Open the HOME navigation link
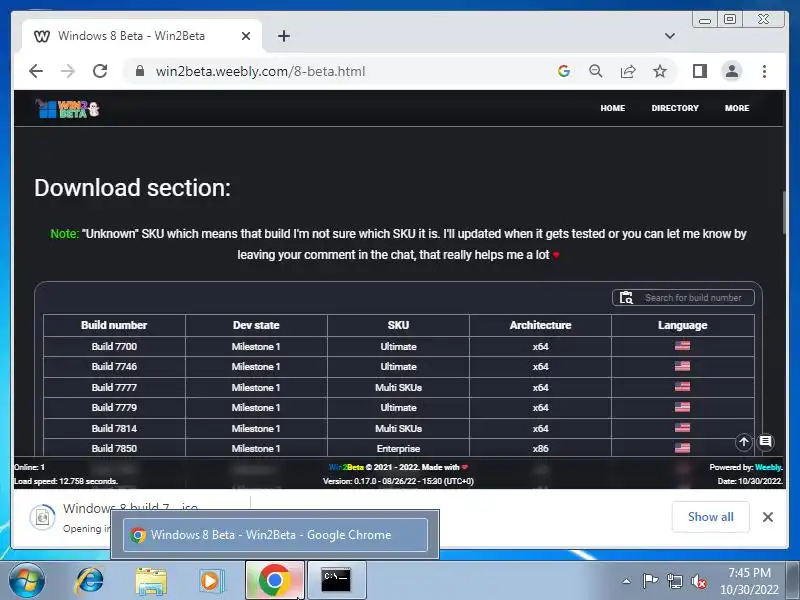 pyautogui.click(x=612, y=108)
